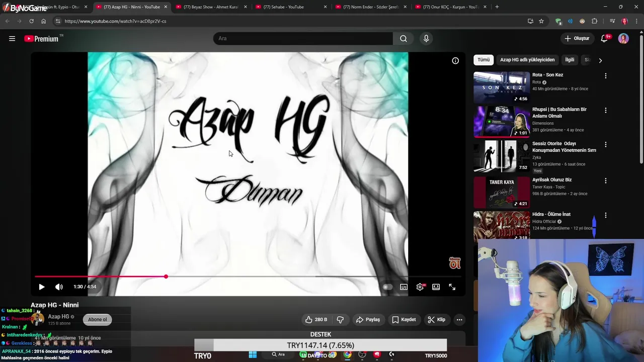Play the video
Viewport: 644px width, 362px height.
tap(42, 287)
